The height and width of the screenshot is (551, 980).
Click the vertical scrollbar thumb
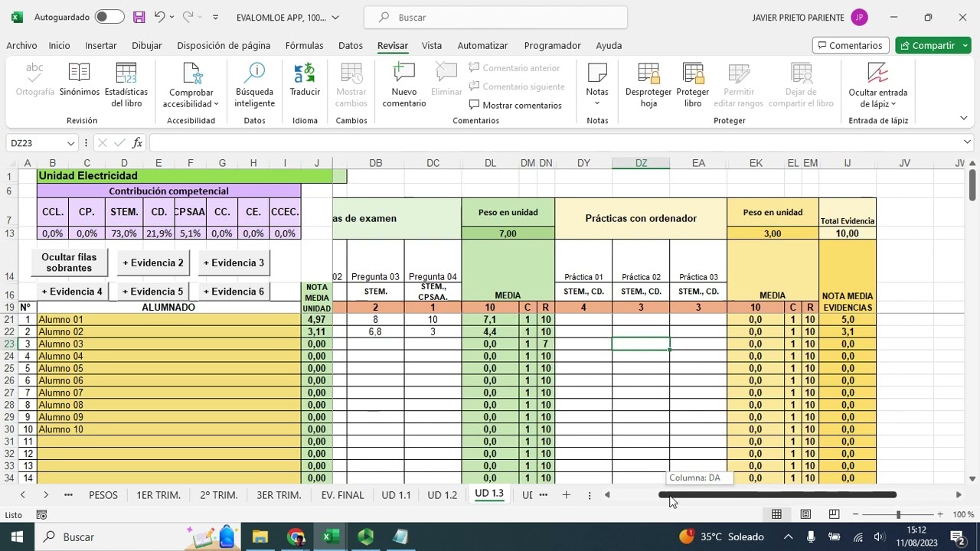[972, 184]
